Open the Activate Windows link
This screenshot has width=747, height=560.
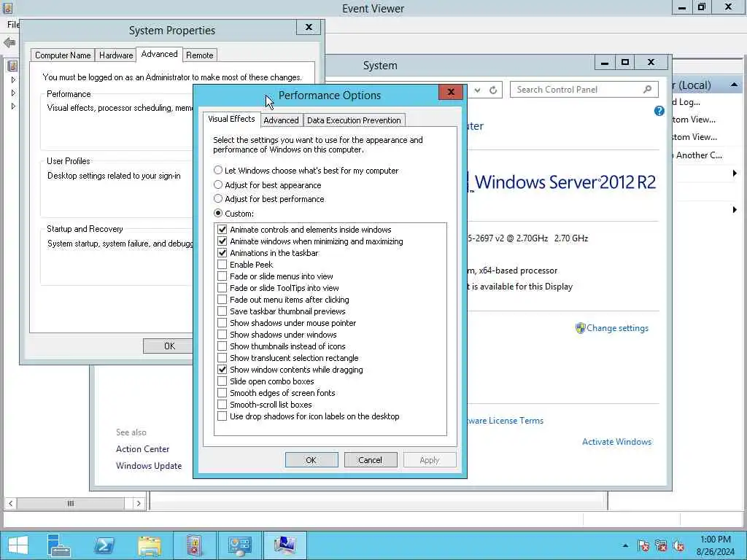617,442
